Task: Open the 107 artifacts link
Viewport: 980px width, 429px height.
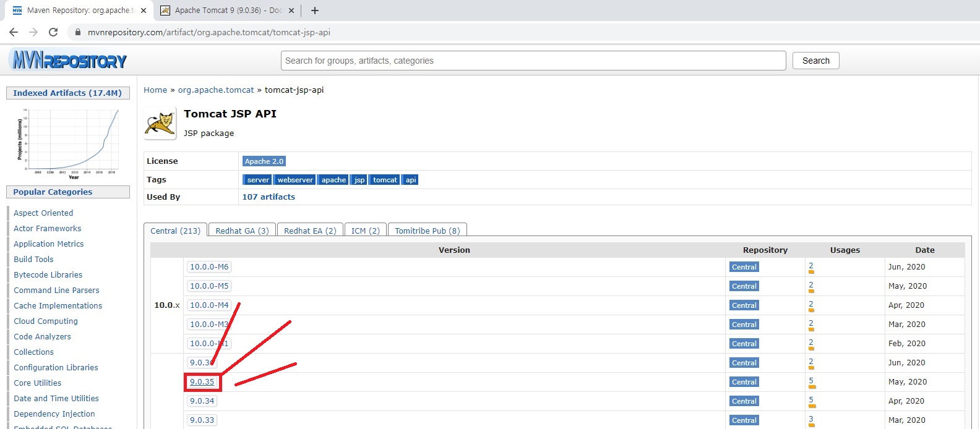Action: coord(269,197)
